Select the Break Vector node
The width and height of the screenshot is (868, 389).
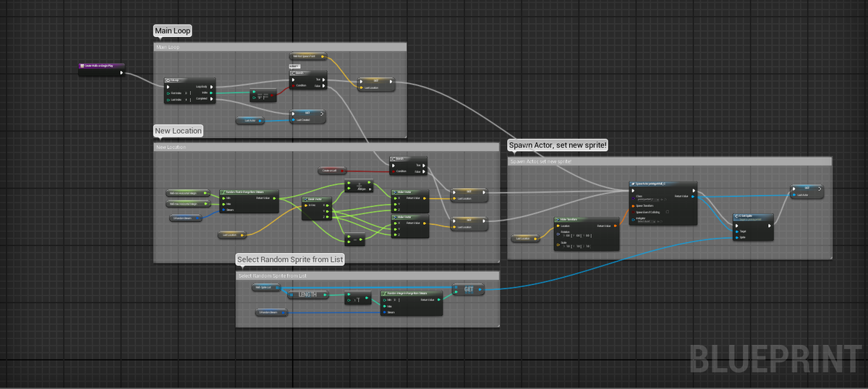317,208
